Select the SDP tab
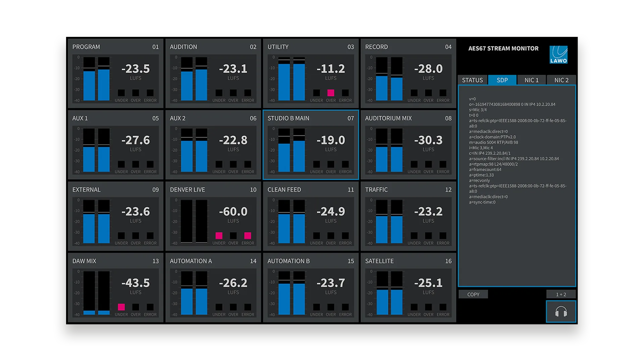 click(x=502, y=80)
